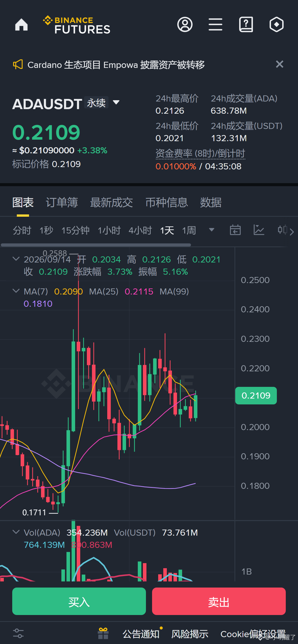Collapse the MA(7) indicator legend chevron
The width and height of the screenshot is (298, 644).
coord(16,291)
